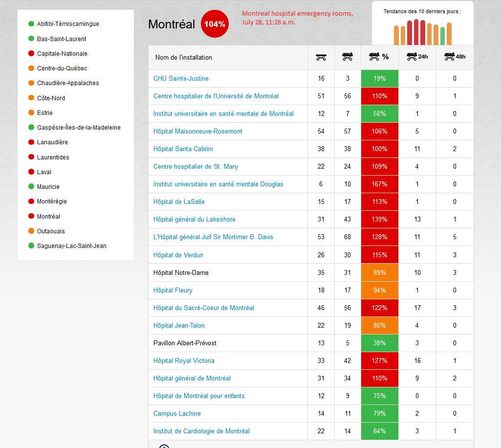This screenshot has width=501, height=448.
Task: Open the Institut de Cardiologie de Montréal link
Action: coord(201,431)
